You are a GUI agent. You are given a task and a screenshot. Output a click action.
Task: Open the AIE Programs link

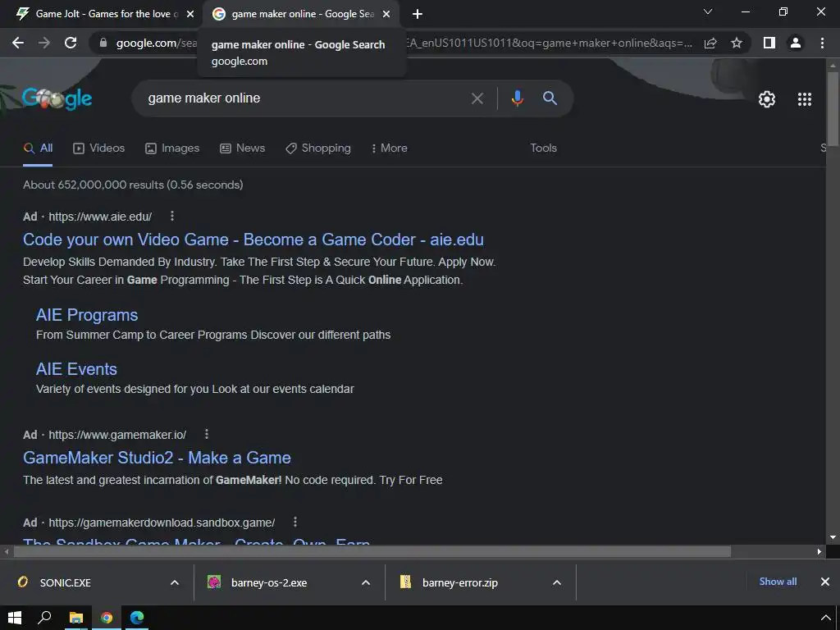click(x=87, y=315)
